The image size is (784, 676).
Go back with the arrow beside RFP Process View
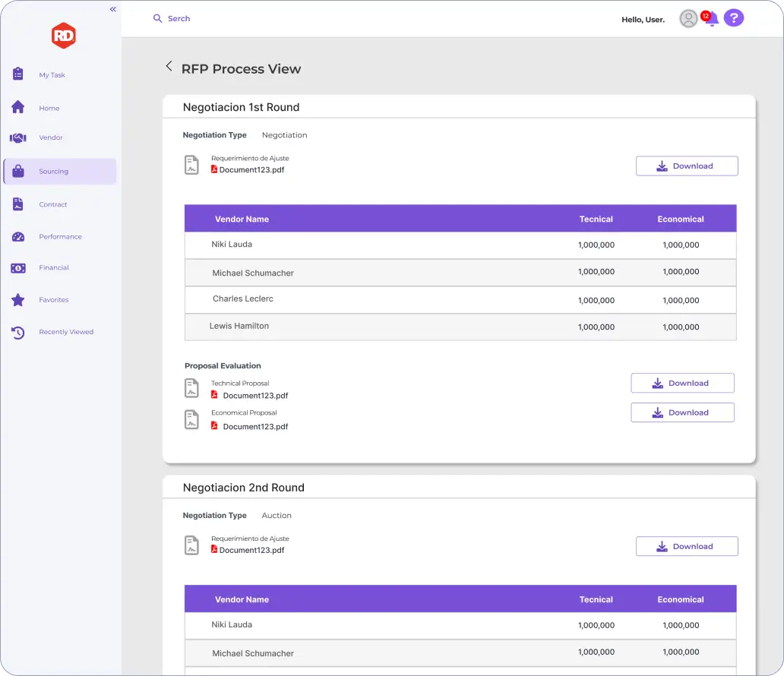pyautogui.click(x=169, y=66)
